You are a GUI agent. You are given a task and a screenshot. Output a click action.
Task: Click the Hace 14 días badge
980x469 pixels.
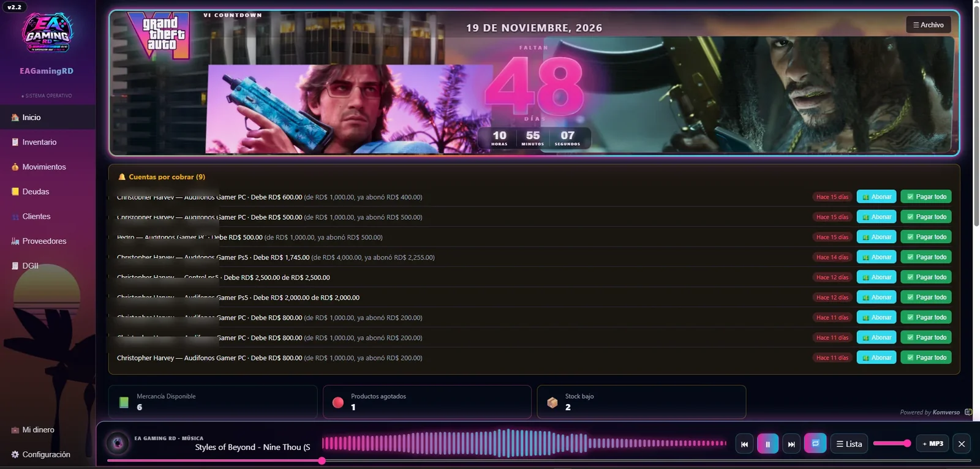[x=832, y=257]
